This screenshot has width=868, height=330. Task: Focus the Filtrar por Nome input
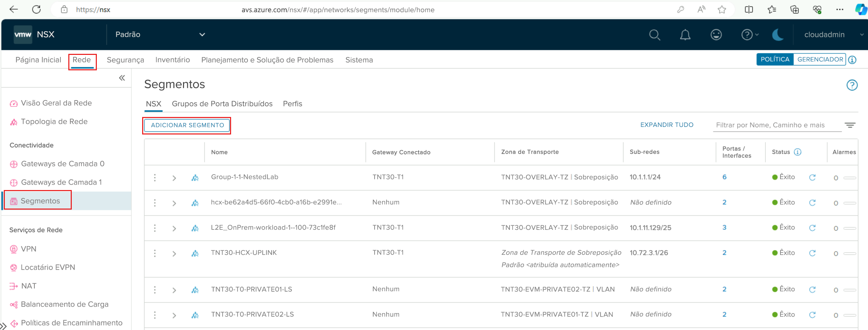777,125
